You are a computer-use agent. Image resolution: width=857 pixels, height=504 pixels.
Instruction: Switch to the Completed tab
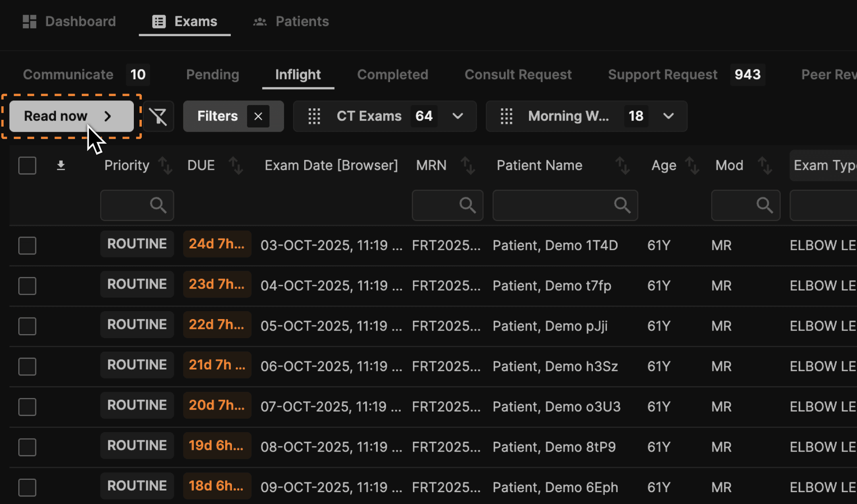(392, 75)
